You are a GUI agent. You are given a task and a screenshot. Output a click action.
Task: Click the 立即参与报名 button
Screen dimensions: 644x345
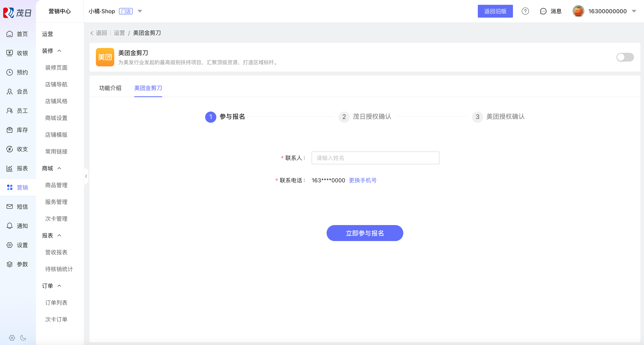[365, 233]
